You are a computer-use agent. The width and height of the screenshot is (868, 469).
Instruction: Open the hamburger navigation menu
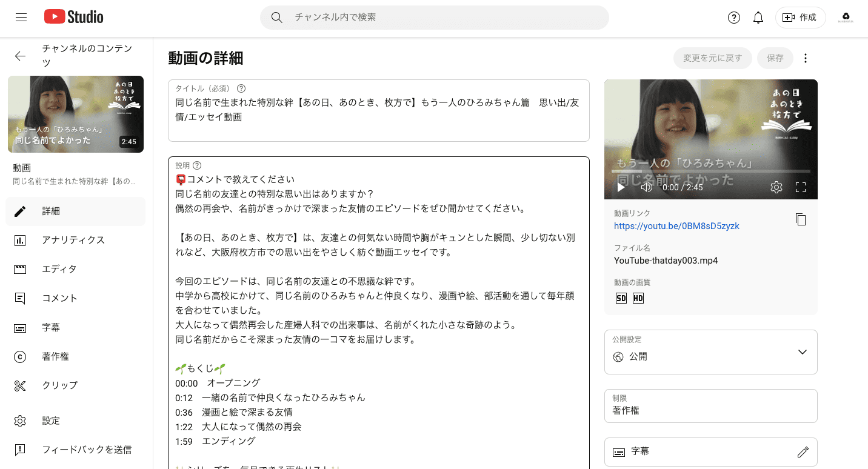21,17
